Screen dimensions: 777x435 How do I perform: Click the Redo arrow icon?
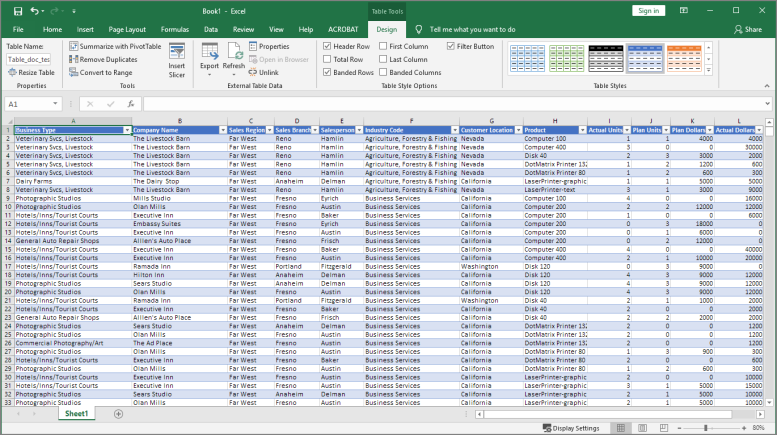(x=54, y=11)
